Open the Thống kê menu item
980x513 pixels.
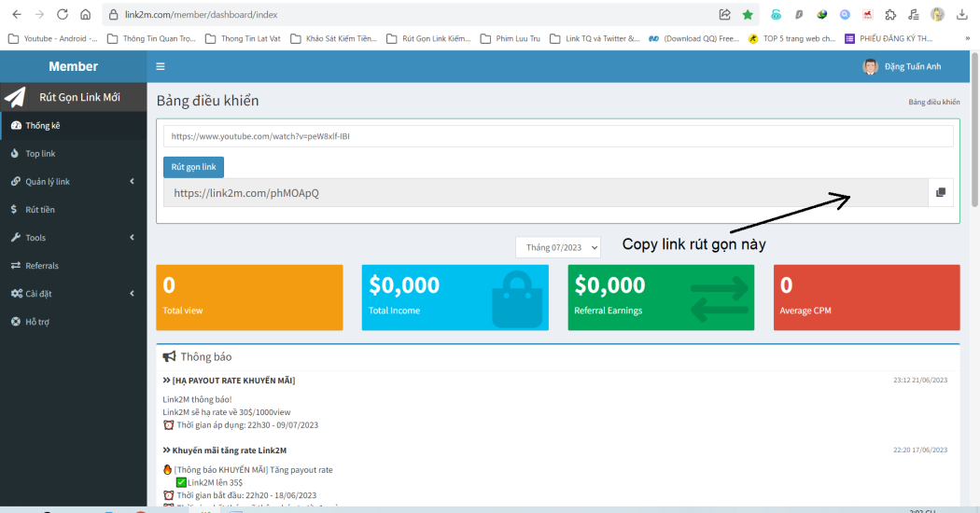pos(74,125)
